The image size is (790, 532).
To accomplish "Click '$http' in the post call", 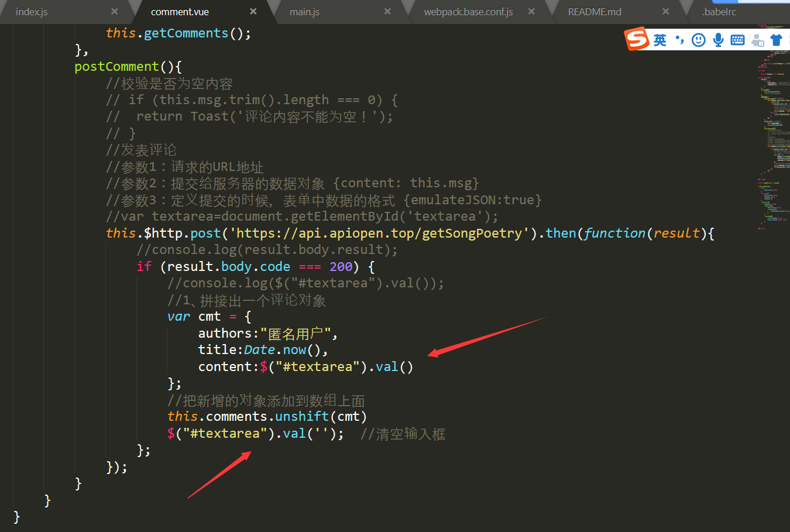I will pos(163,234).
